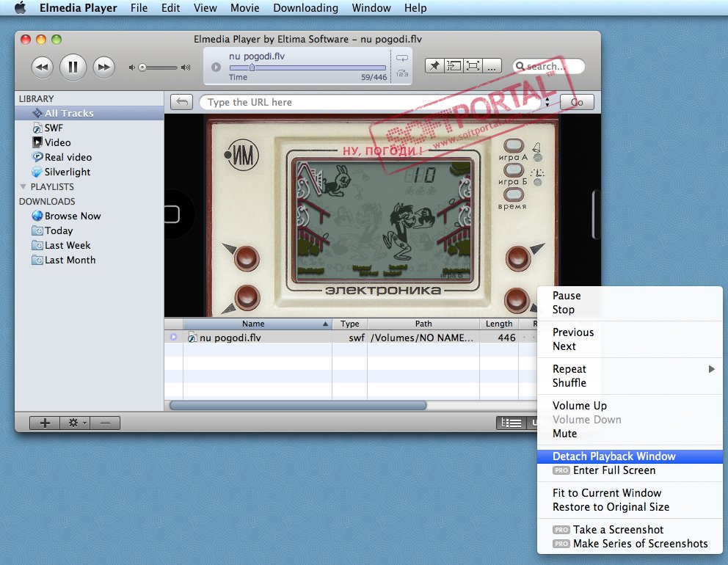Choose Take a Screenshot menu entry
Image resolution: width=728 pixels, height=565 pixels.
(x=630, y=530)
